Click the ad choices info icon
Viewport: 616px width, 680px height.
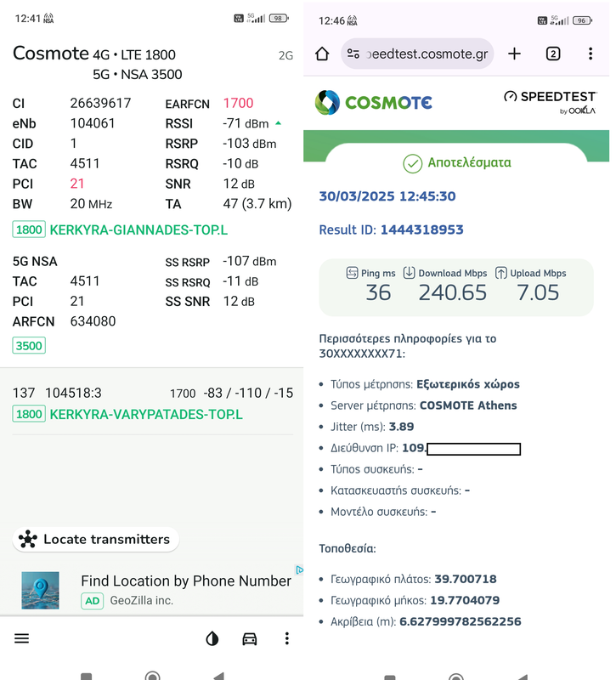pos(299,569)
